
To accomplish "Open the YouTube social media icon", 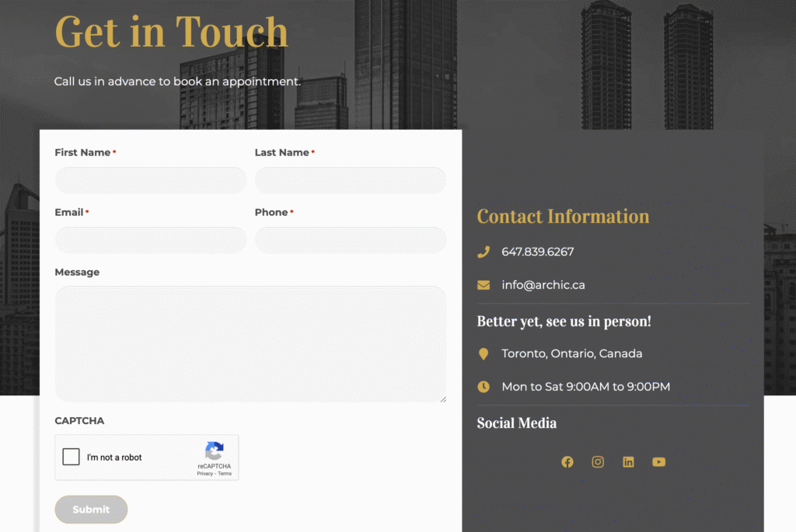I will [658, 462].
